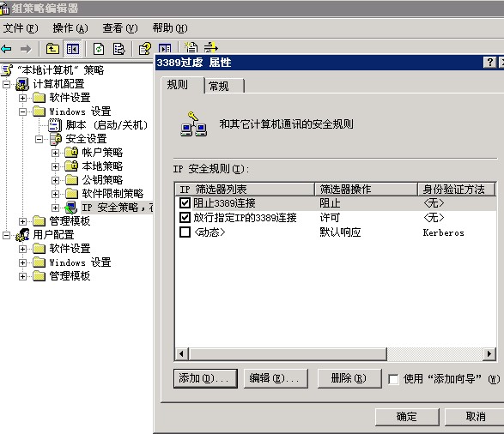Open the 操作(A) menu

point(70,28)
